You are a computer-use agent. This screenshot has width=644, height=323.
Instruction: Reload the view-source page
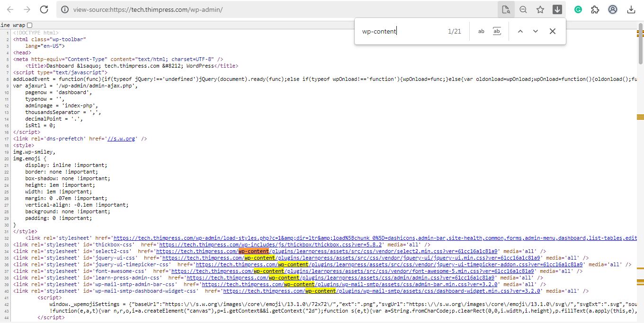tap(44, 9)
